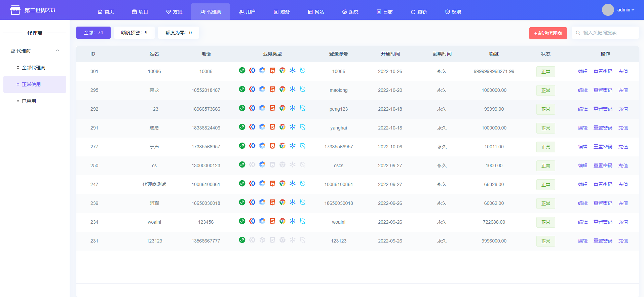Open the 网站 website tab
The height and width of the screenshot is (297, 644).
tap(316, 12)
